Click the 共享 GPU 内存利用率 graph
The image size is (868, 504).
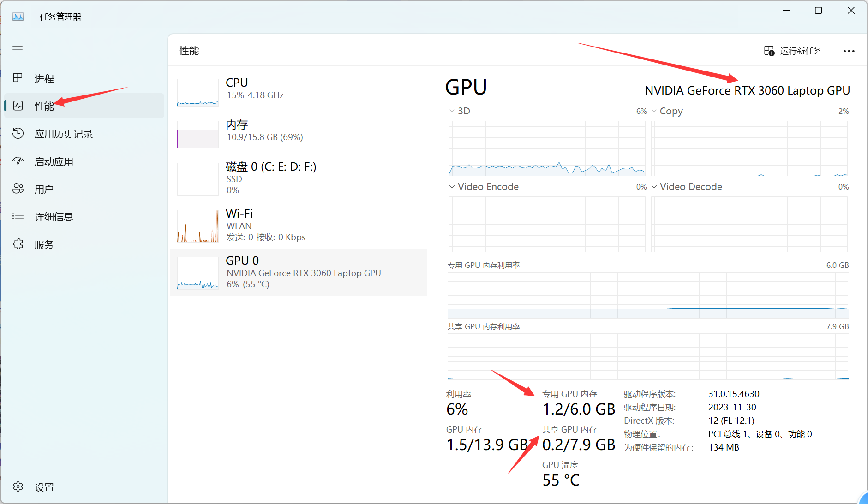pos(648,356)
